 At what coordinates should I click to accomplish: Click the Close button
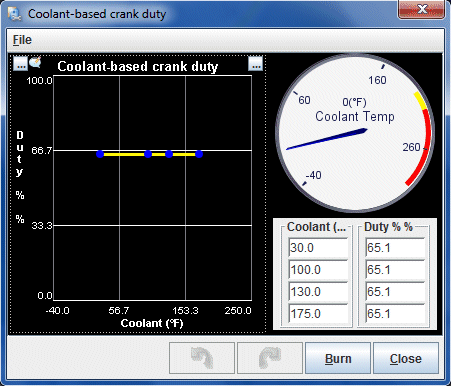(x=406, y=358)
